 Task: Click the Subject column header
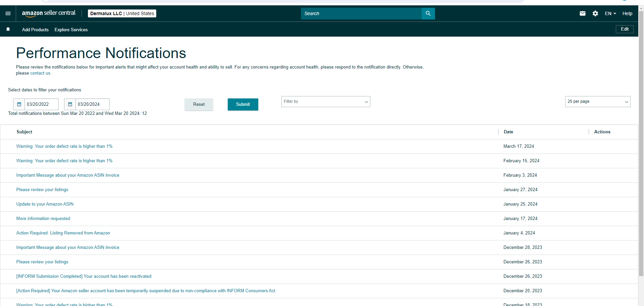click(x=24, y=132)
